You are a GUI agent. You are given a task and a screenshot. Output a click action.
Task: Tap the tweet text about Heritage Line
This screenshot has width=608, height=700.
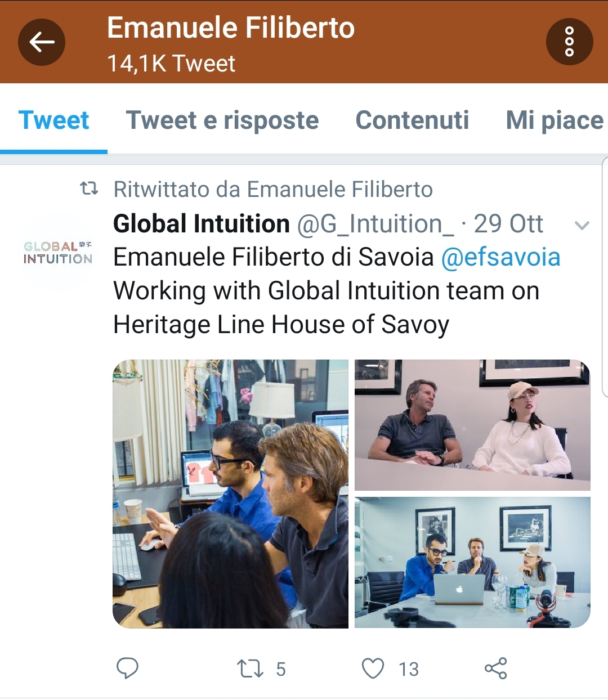click(x=327, y=308)
